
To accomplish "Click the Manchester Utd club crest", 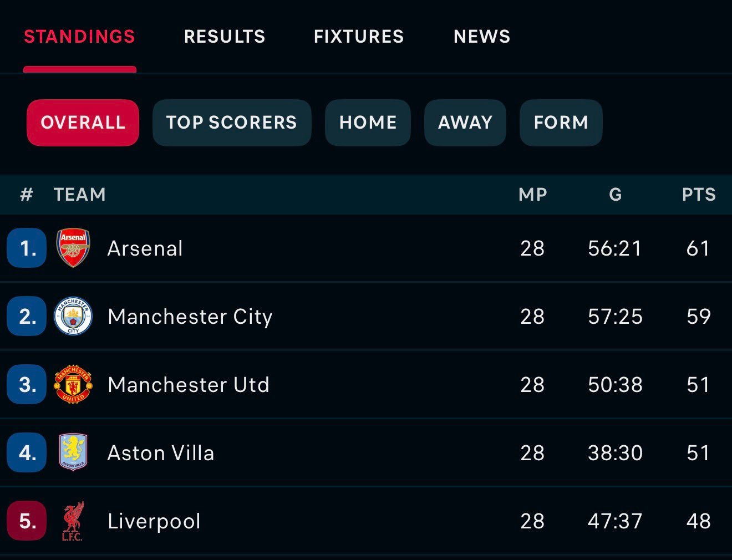I will [x=73, y=385].
